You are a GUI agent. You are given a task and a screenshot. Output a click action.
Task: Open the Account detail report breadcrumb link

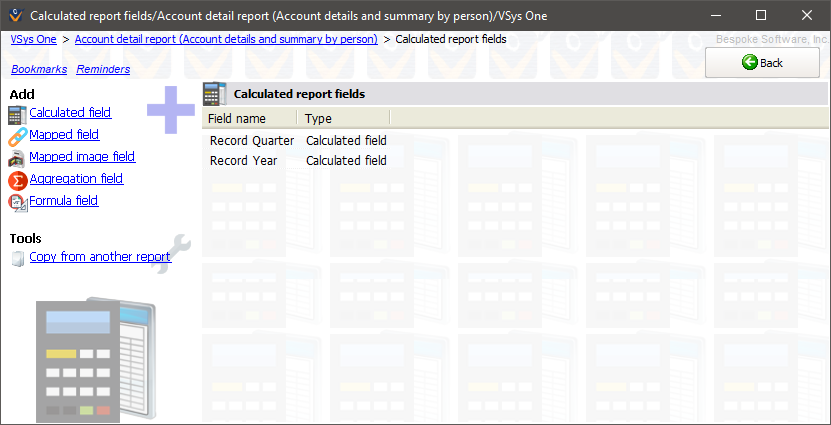tap(226, 39)
